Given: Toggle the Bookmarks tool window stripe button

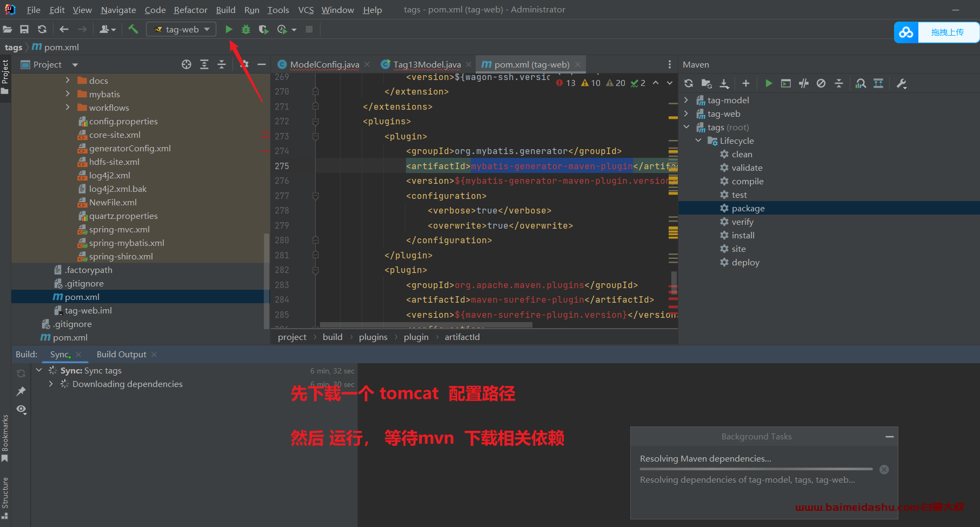Looking at the screenshot, I should [5, 438].
